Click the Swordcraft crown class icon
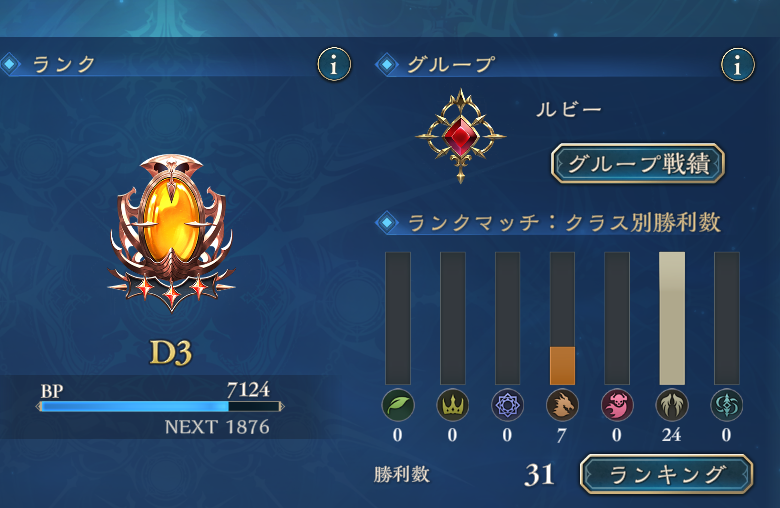 453,405
